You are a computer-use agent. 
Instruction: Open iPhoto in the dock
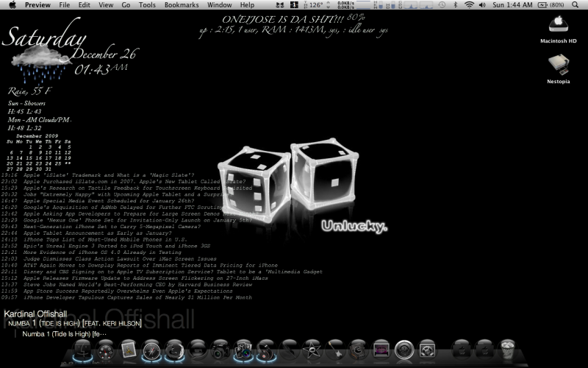243,351
